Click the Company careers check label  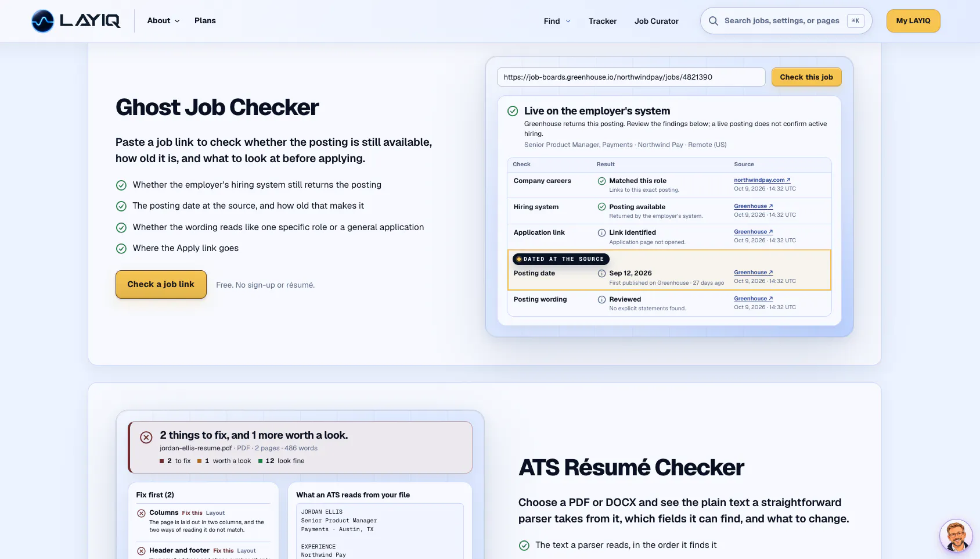coord(542,181)
